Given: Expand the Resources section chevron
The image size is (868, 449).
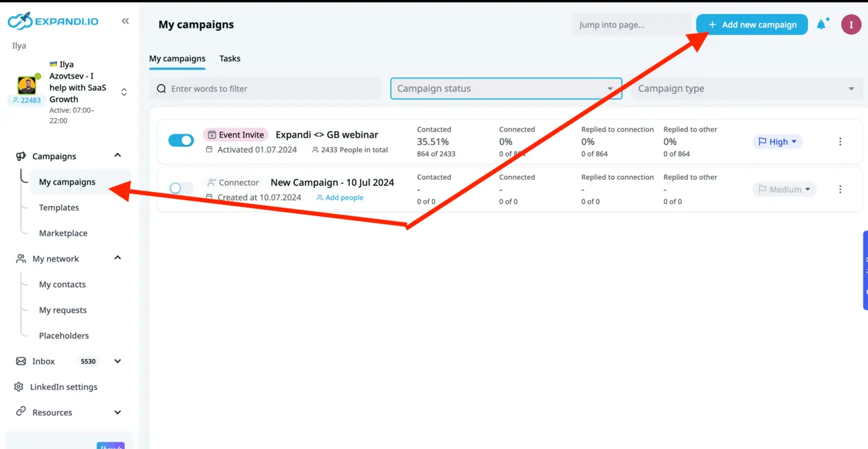Looking at the screenshot, I should point(118,412).
